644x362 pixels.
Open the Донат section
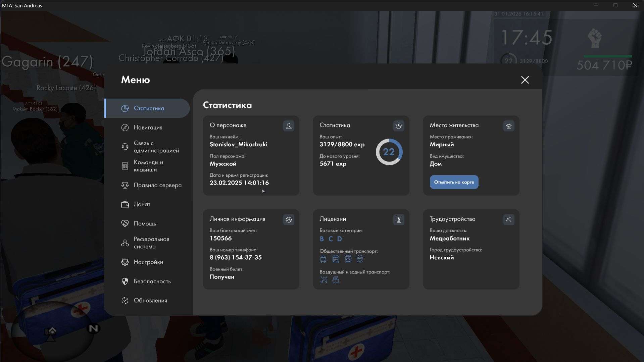(142, 204)
